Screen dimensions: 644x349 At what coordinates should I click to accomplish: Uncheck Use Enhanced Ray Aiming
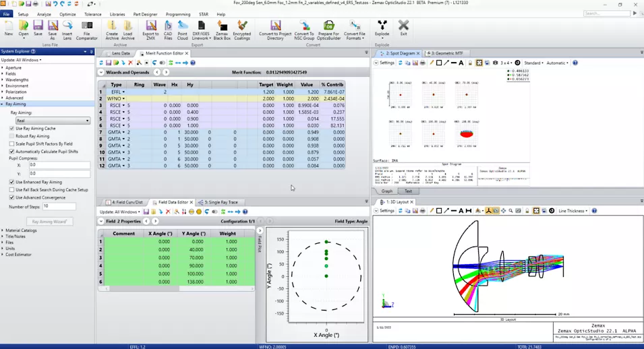pos(12,182)
